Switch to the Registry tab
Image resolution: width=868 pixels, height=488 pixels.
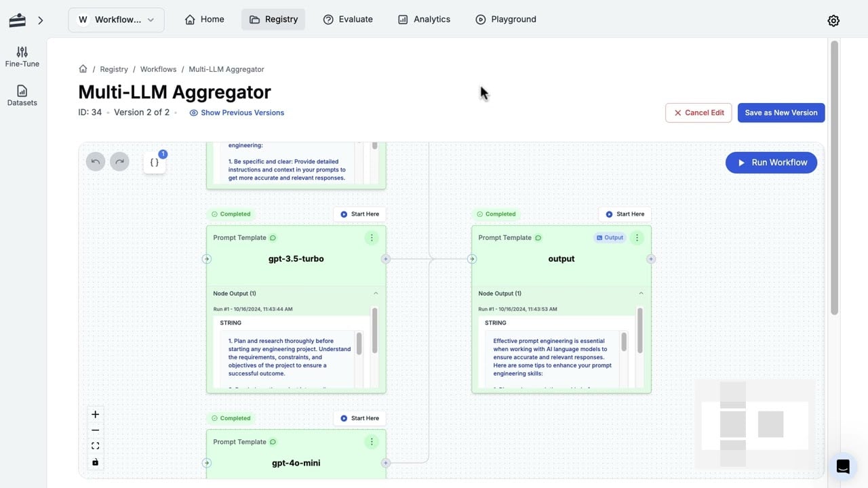point(273,19)
